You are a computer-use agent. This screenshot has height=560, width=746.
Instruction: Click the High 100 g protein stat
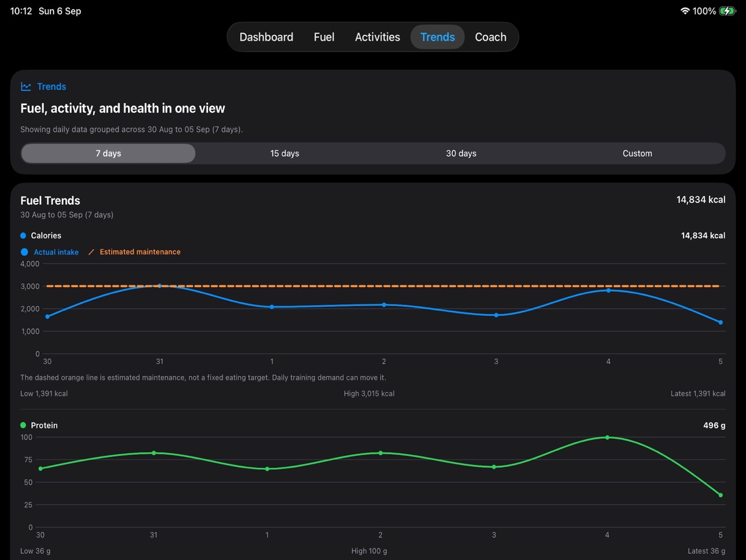pos(369,551)
